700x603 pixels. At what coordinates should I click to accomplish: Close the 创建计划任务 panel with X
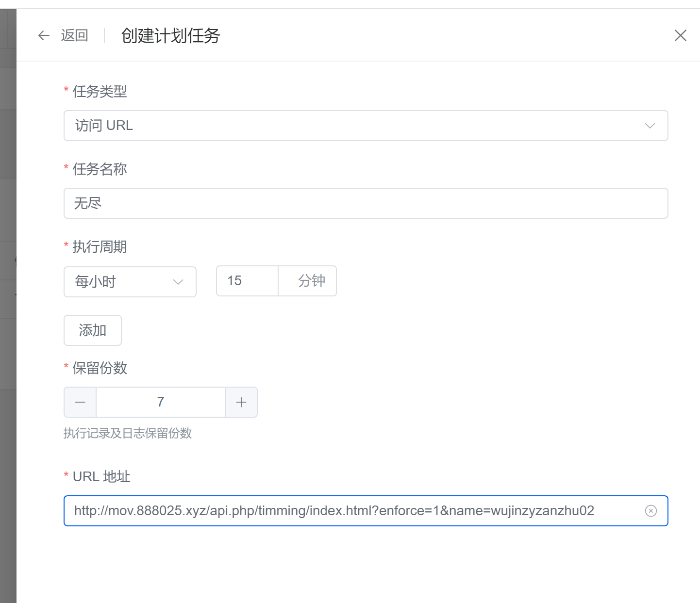680,35
